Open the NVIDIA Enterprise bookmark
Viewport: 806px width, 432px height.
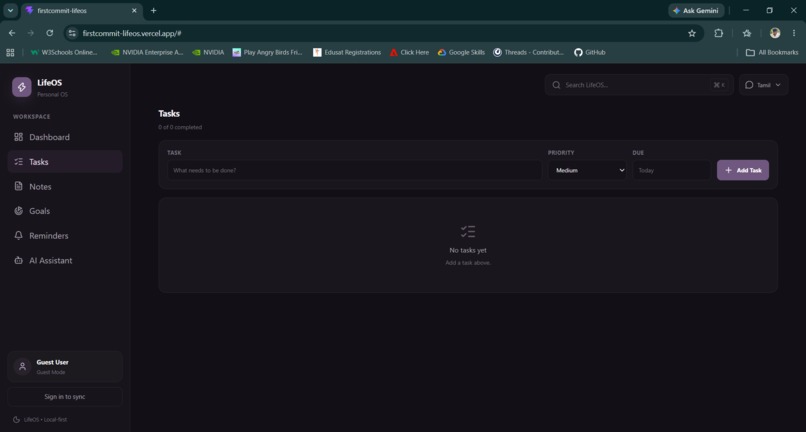(147, 52)
